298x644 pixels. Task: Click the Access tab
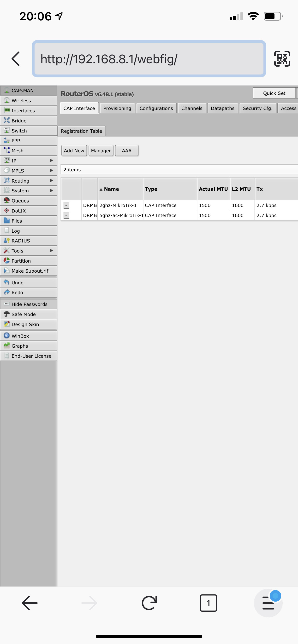pyautogui.click(x=288, y=108)
